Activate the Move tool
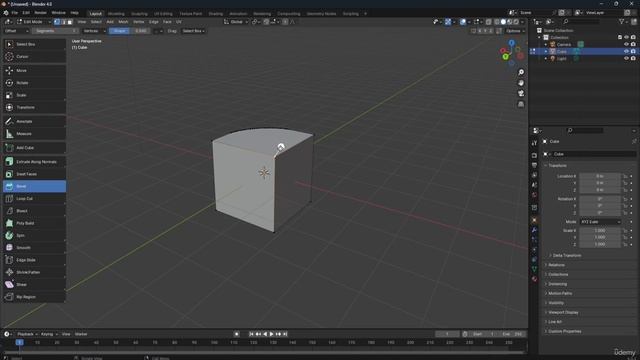 [x=34, y=71]
